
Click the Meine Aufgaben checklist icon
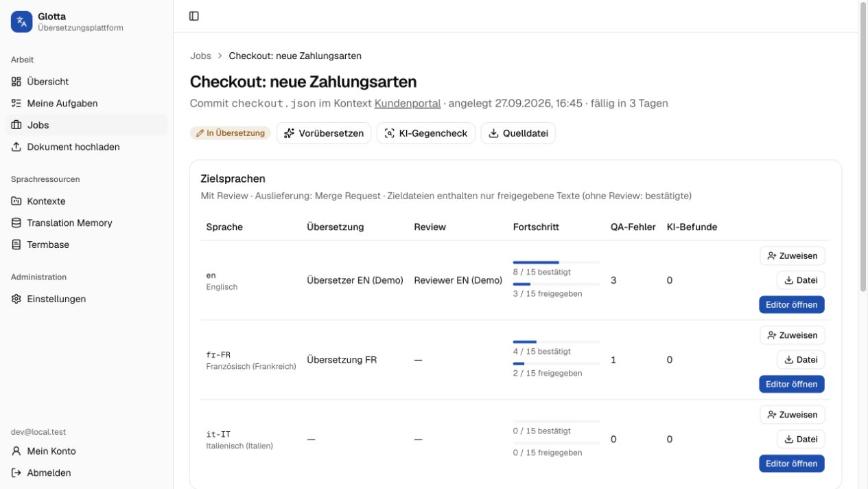[16, 103]
